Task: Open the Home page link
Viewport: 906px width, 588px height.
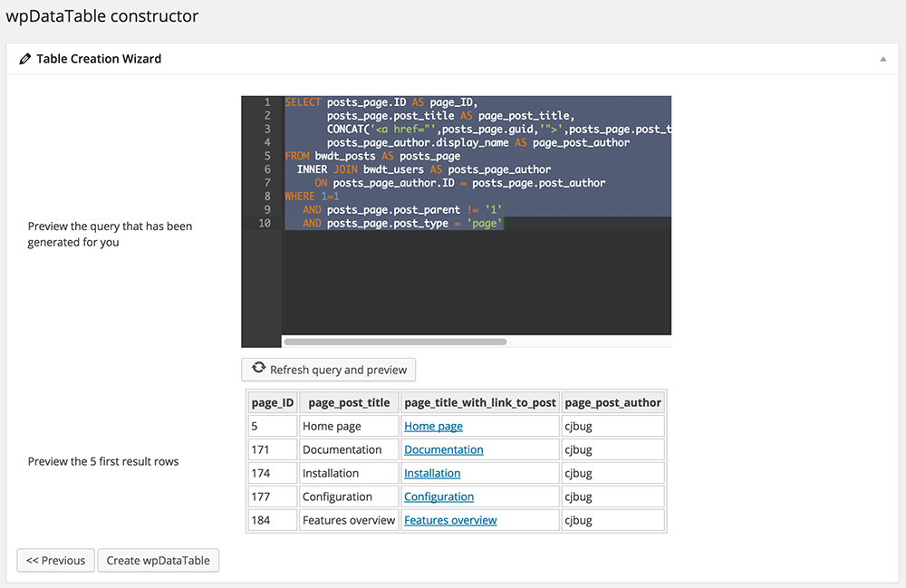Action: [433, 426]
